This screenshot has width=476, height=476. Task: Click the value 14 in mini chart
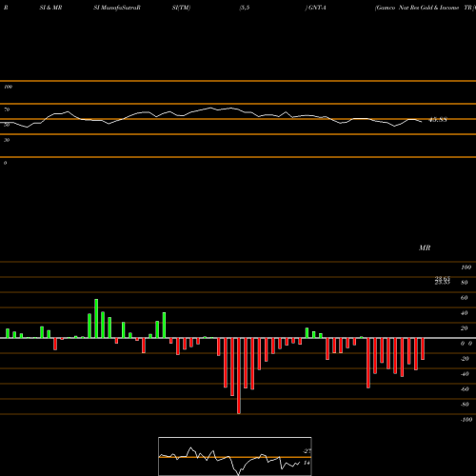coord(307,463)
